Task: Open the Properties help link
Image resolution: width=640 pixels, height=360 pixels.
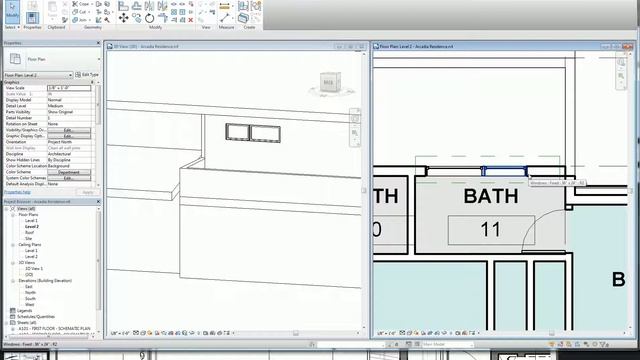Action: 17,192
